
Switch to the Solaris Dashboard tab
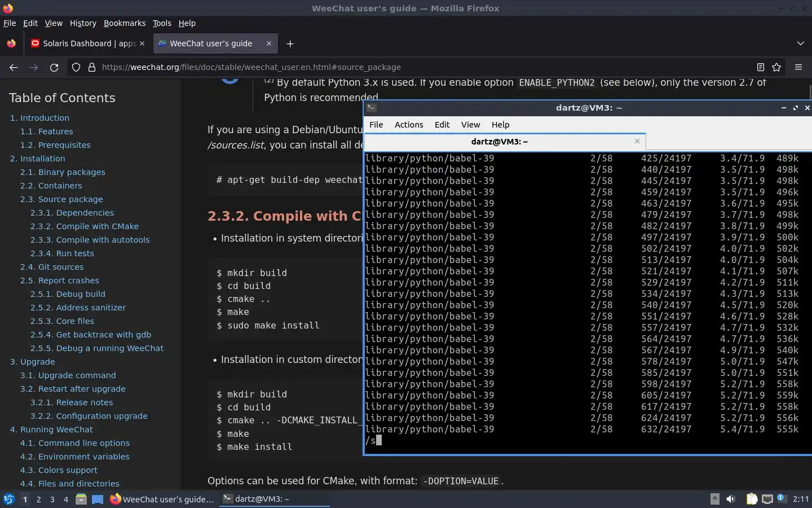tap(87, 43)
